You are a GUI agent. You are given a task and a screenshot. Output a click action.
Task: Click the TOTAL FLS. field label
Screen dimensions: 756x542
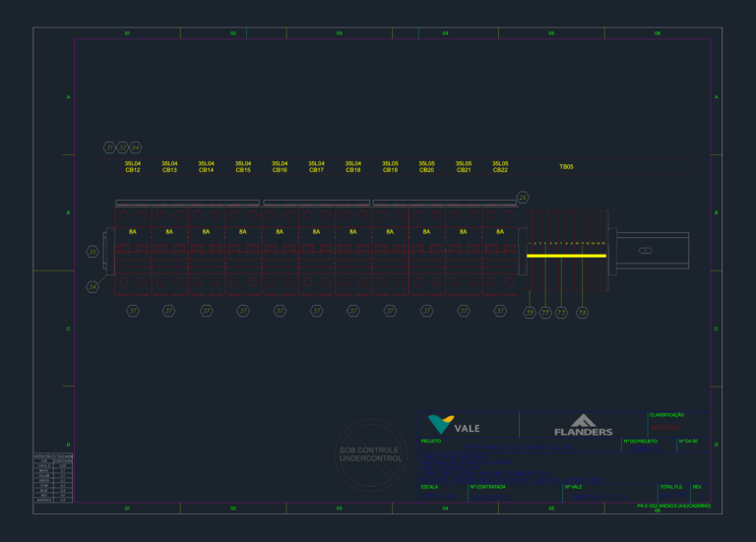(x=671, y=487)
